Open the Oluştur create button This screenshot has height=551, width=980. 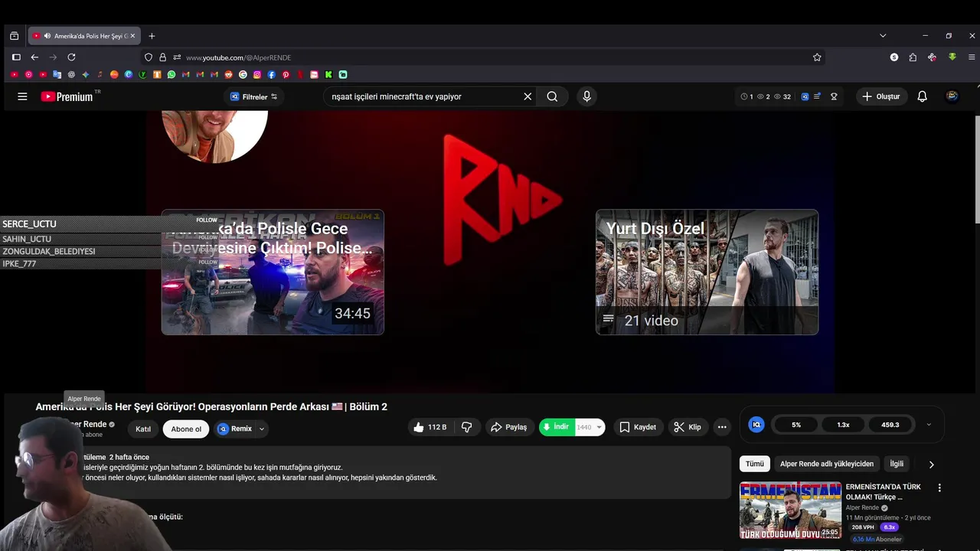tap(880, 96)
